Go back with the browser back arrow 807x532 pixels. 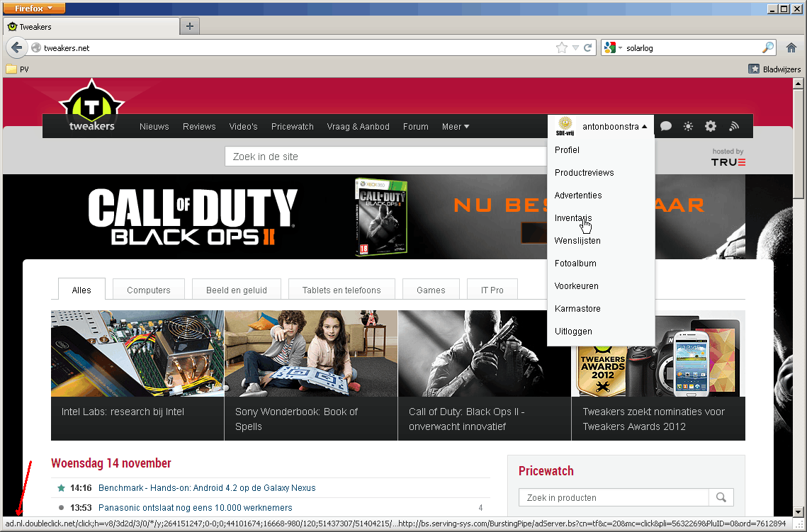16,48
